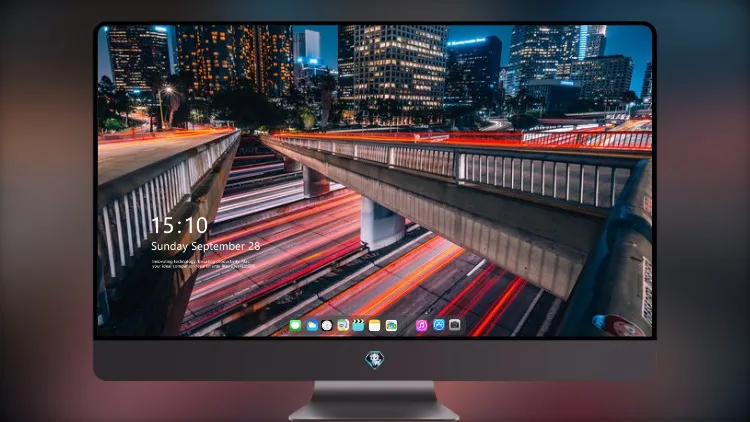Viewport: 750px width, 422px height.
Task: Click the 15:10 clock display
Action: 179,225
